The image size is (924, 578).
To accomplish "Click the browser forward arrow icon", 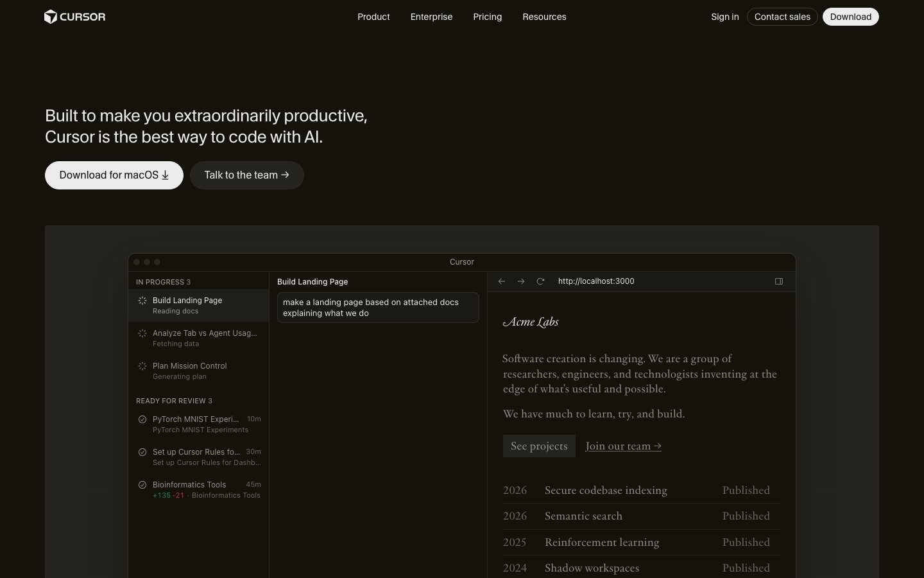I will coord(521,281).
